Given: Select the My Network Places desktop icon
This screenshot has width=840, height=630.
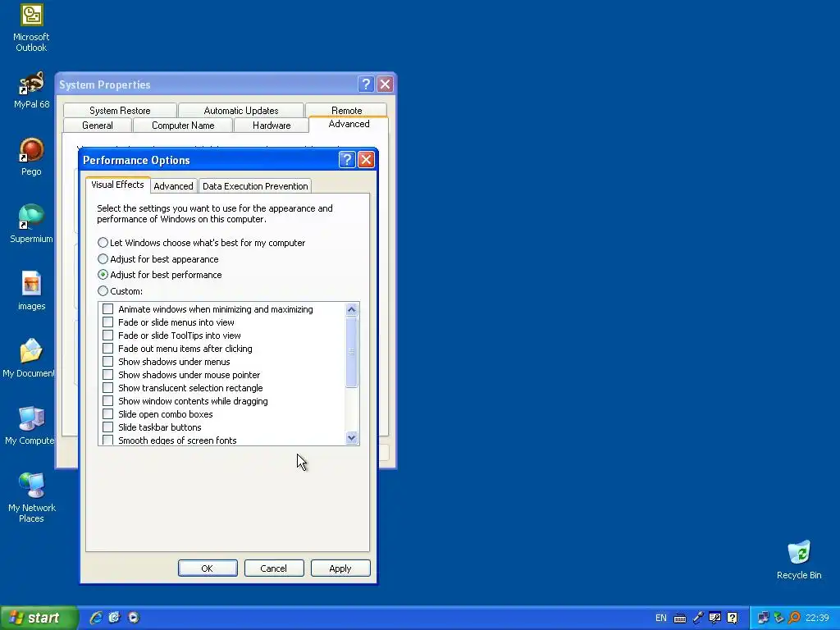Looking at the screenshot, I should click(x=31, y=498).
